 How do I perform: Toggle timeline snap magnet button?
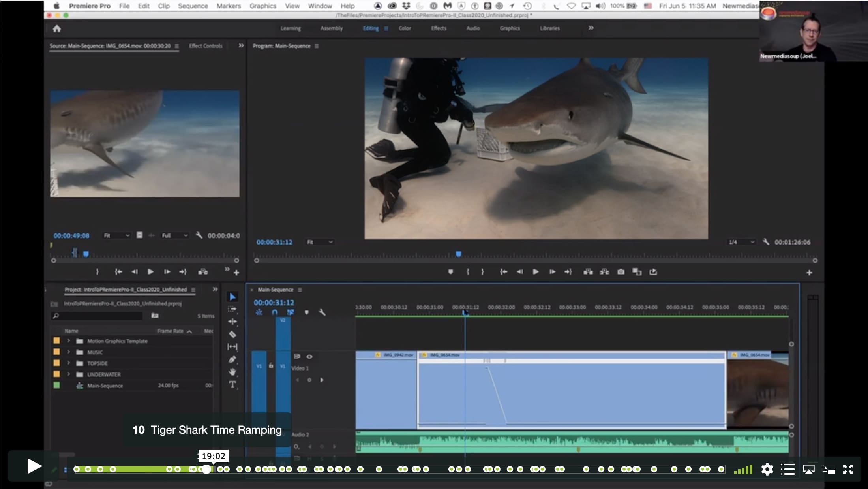[275, 312]
